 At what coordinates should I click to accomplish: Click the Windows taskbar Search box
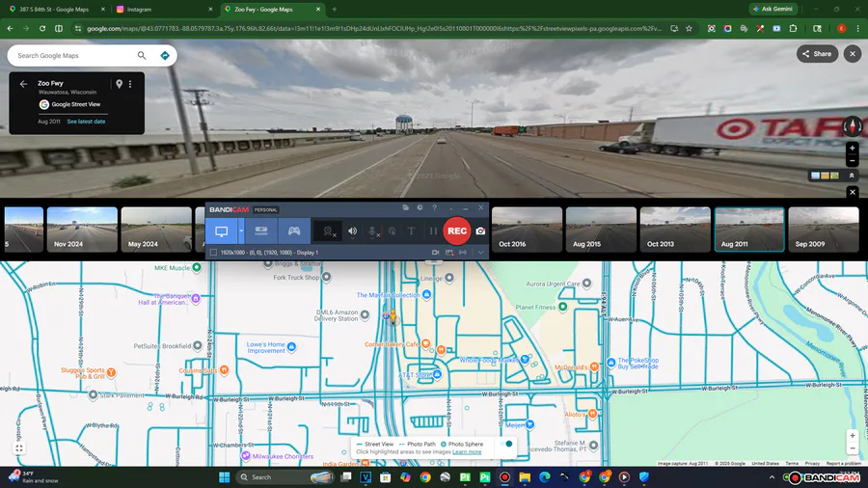pos(285,477)
